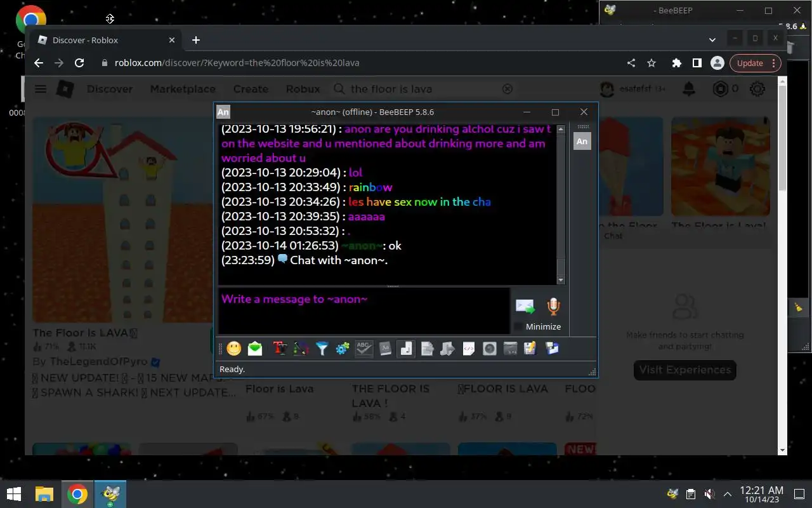Click the 'rainbow' chat message
The width and height of the screenshot is (812, 508).
(x=370, y=187)
